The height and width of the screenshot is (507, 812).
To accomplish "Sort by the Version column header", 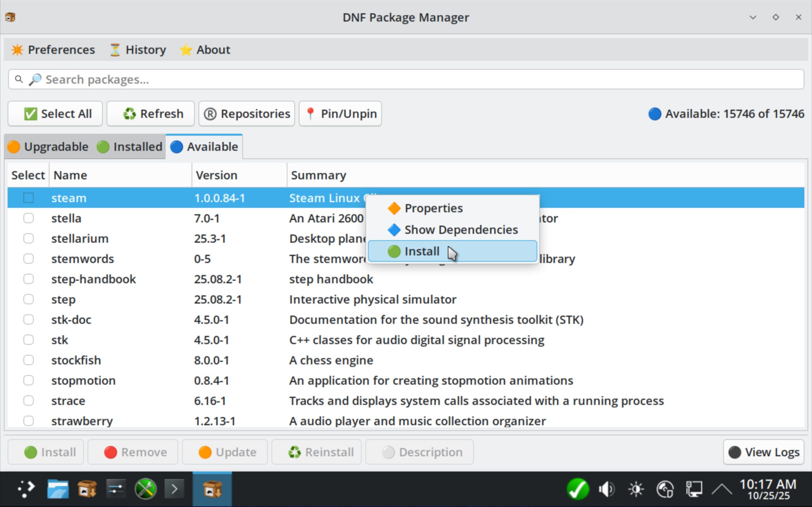I will (216, 175).
